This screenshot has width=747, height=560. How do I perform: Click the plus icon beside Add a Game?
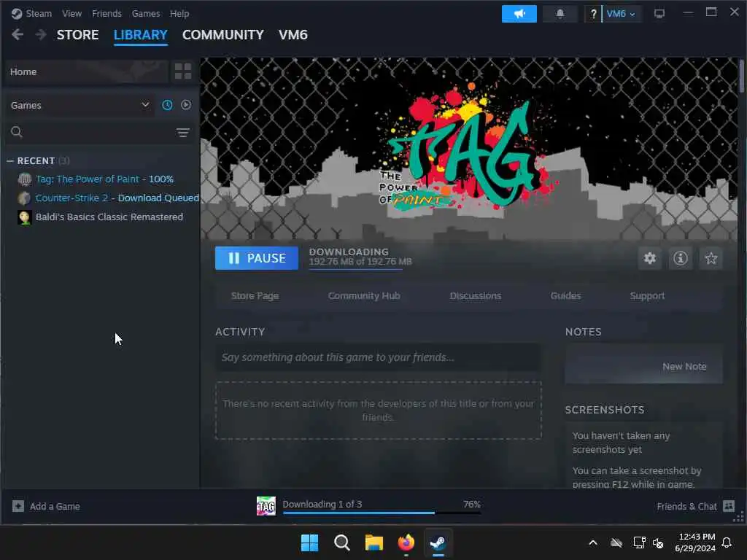tap(18, 506)
